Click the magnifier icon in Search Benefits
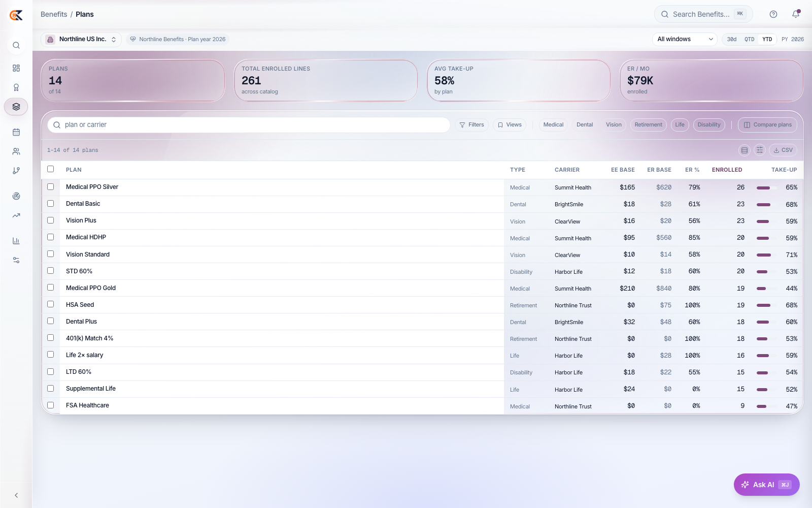Screen dimensions: 812x508 (x=665, y=14)
